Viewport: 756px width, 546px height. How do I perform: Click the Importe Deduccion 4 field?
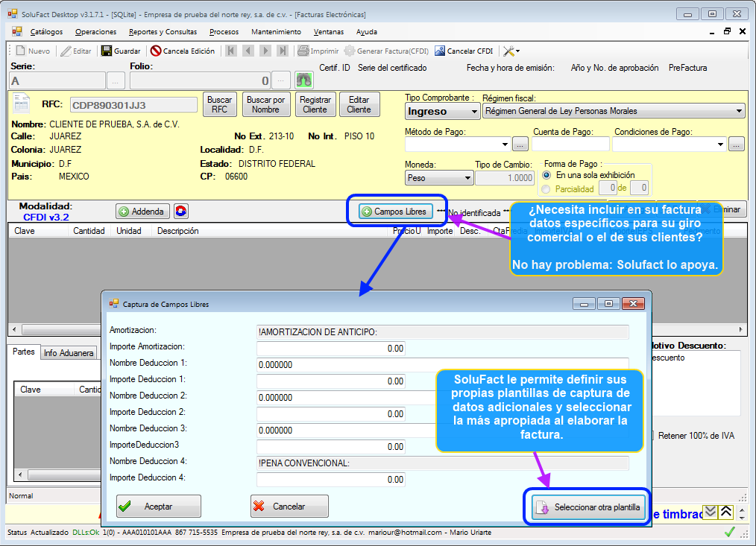[331, 480]
